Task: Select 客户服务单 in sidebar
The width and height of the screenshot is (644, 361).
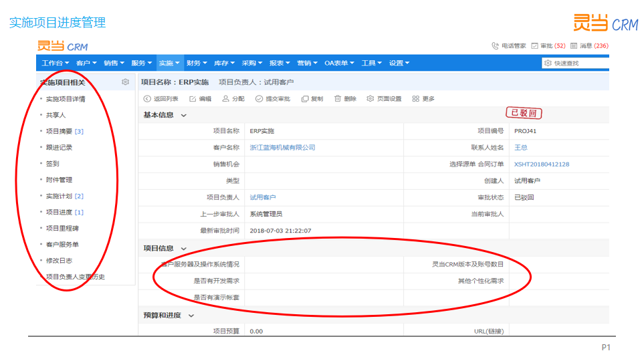Action: pyautogui.click(x=62, y=245)
